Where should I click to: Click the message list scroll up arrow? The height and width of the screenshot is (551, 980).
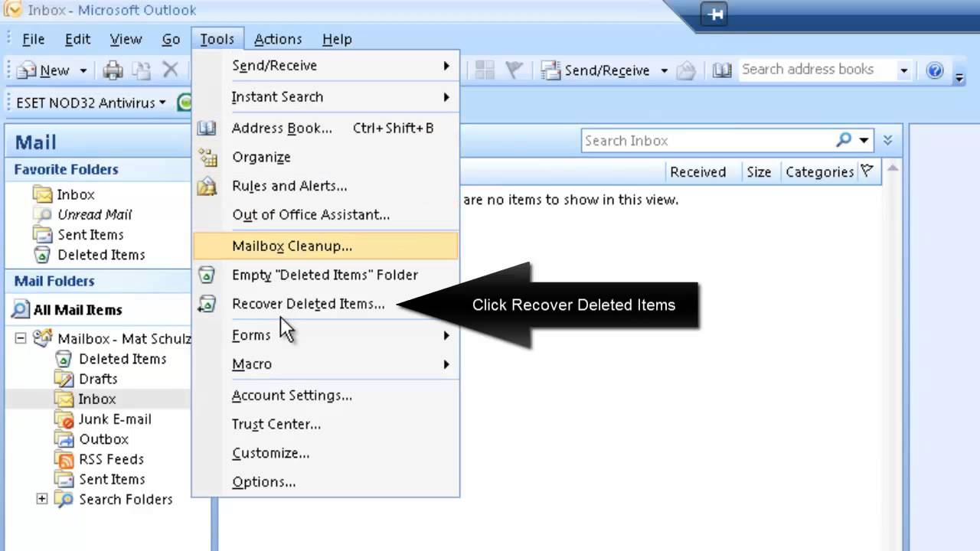(x=891, y=169)
